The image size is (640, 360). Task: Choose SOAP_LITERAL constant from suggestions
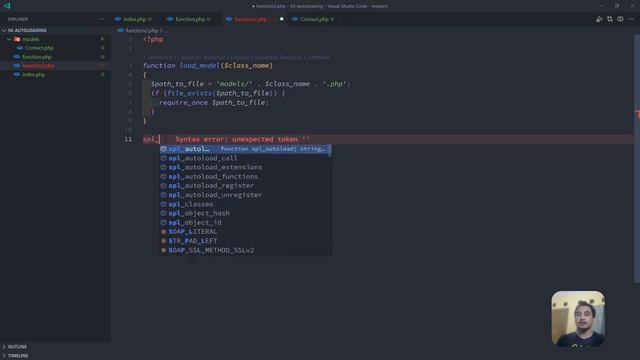click(245, 231)
